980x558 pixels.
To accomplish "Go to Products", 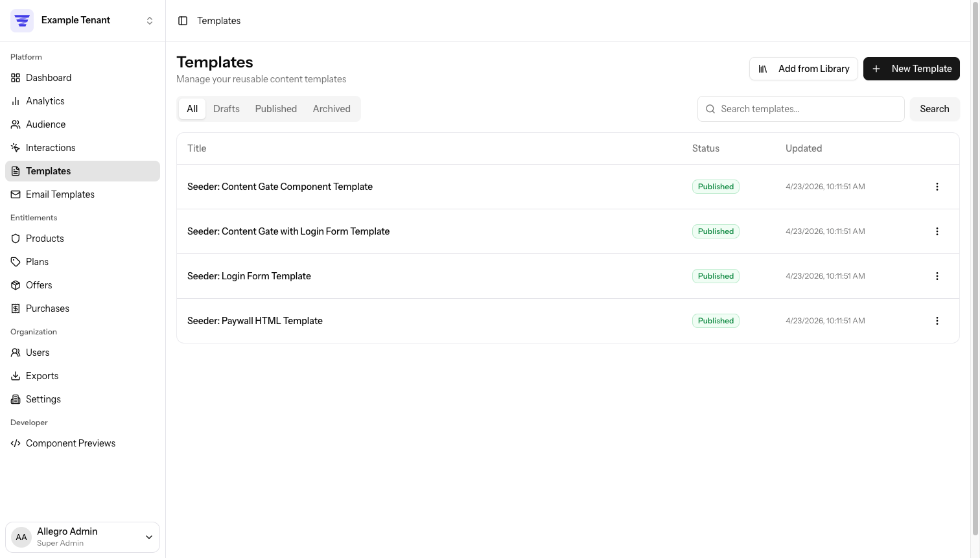I will [82, 238].
